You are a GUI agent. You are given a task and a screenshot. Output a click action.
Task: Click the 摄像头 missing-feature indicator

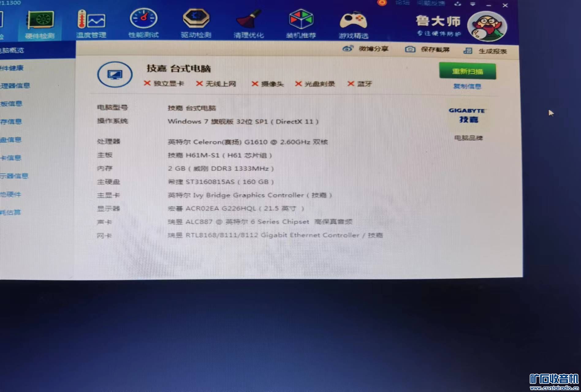268,84
